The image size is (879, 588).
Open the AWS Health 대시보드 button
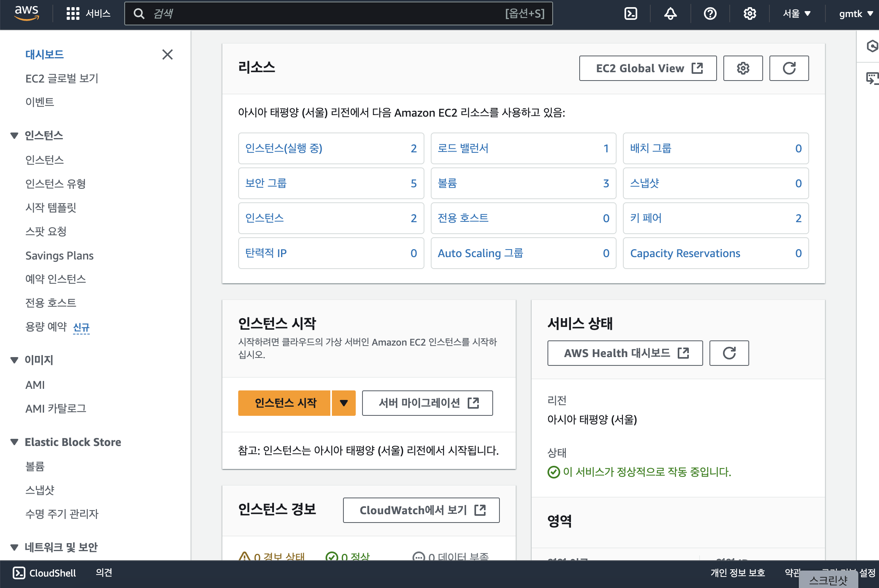pyautogui.click(x=625, y=353)
